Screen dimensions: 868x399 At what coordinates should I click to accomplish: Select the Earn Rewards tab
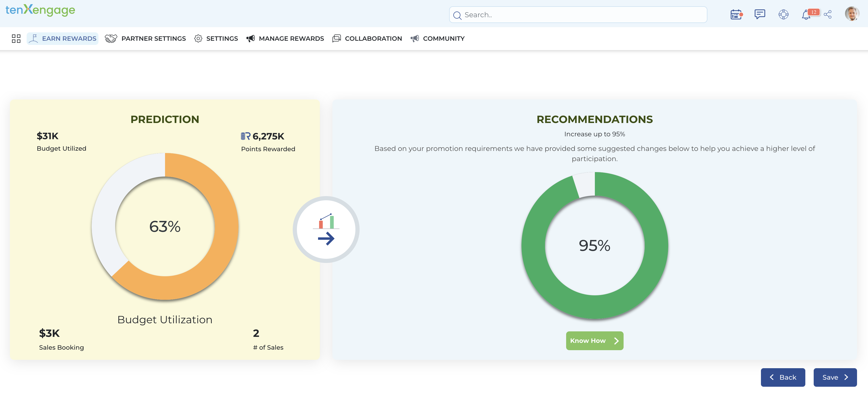coord(63,38)
